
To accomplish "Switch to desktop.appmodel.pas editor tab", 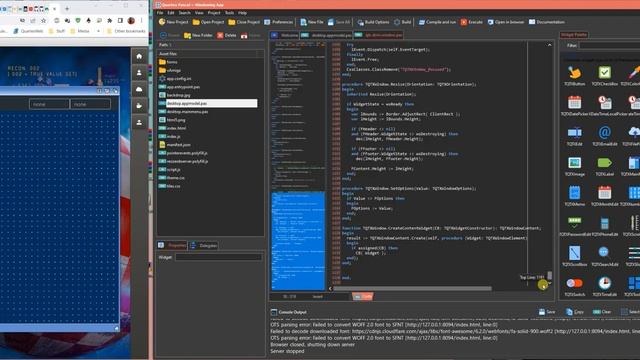I will pos(327,35).
